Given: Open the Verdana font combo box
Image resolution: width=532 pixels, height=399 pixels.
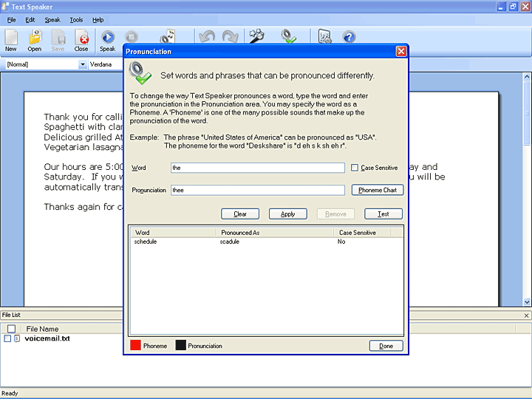Looking at the screenshot, I should [x=106, y=64].
